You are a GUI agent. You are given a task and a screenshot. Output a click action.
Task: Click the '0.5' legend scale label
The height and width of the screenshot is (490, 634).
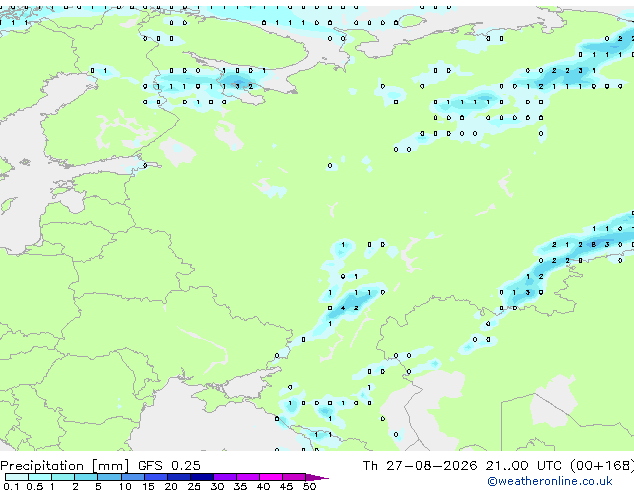click(x=35, y=486)
